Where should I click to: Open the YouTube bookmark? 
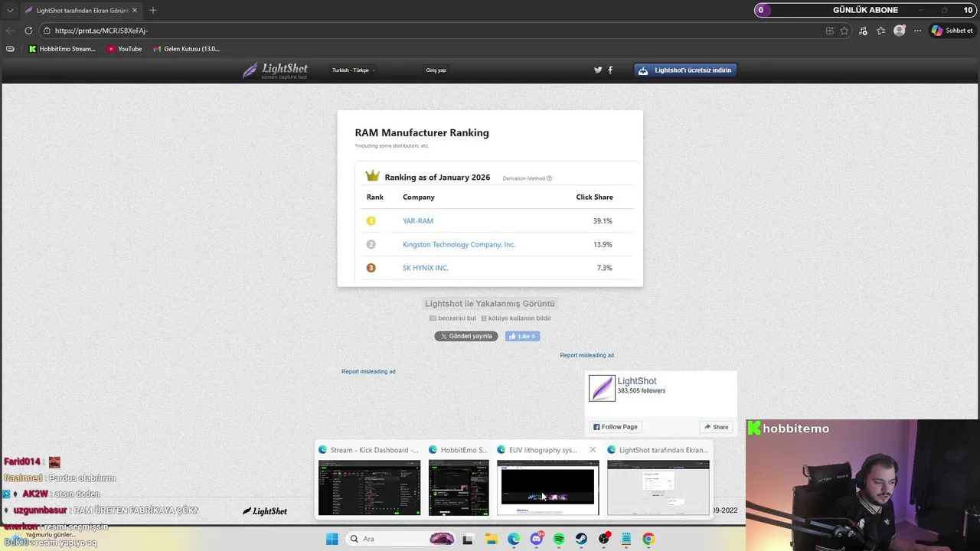pyautogui.click(x=125, y=49)
